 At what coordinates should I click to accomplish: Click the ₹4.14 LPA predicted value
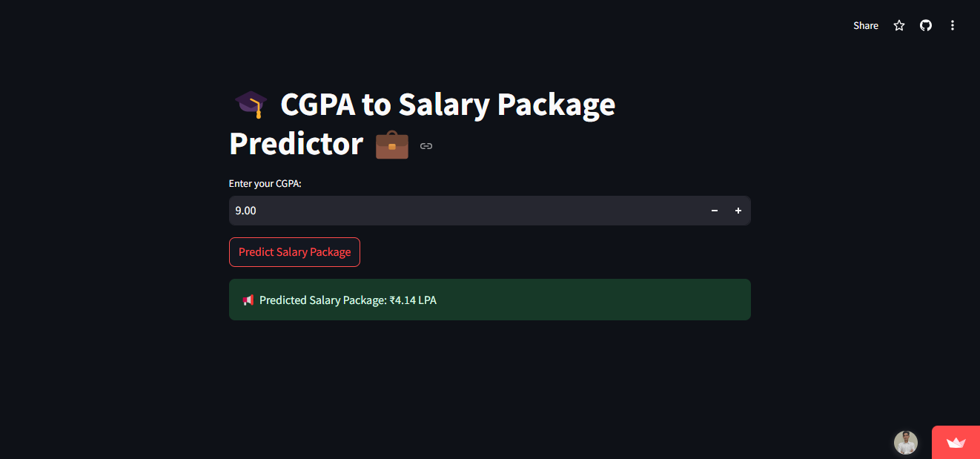413,300
